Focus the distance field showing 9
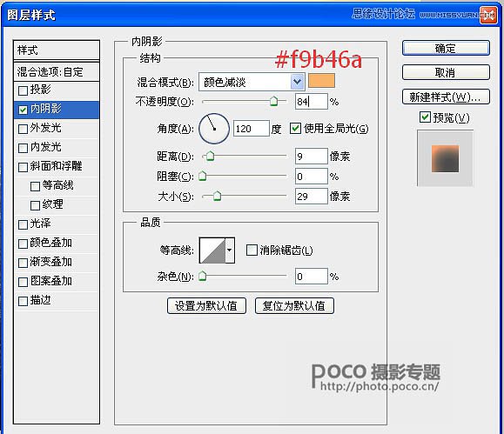Viewport: 504px width, 434px height. (x=311, y=157)
